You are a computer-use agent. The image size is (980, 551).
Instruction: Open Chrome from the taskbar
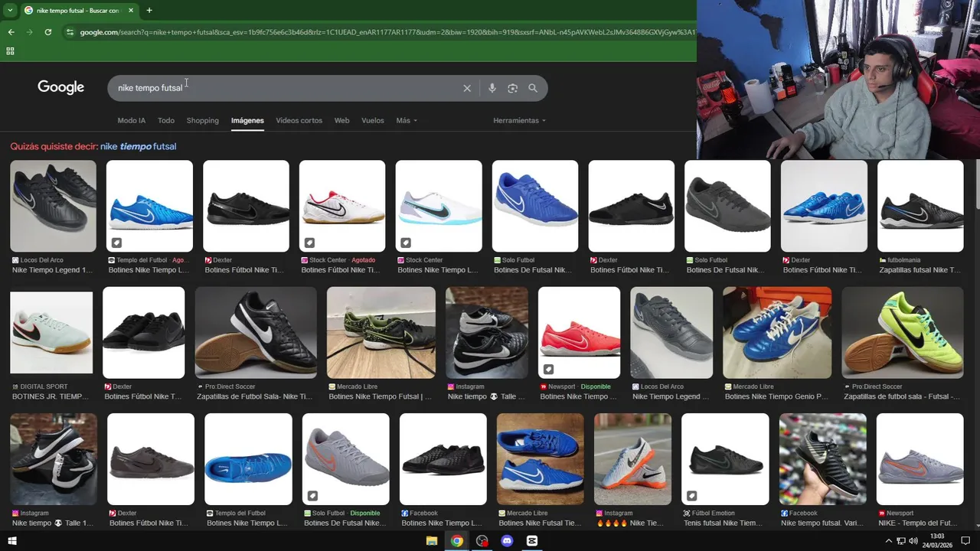pos(457,541)
